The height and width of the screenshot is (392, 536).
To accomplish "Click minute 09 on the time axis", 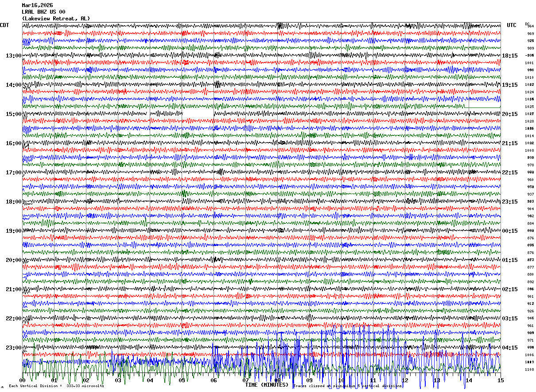I will click(x=309, y=380).
